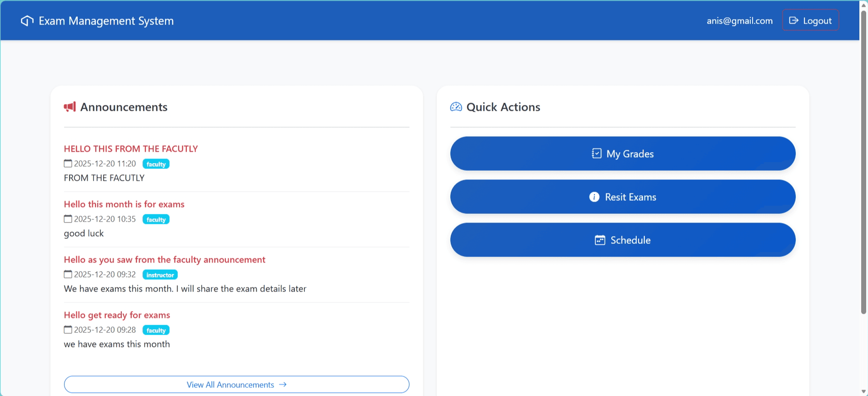
Task: Click the faculty badge next to 09:28
Action: 156,330
